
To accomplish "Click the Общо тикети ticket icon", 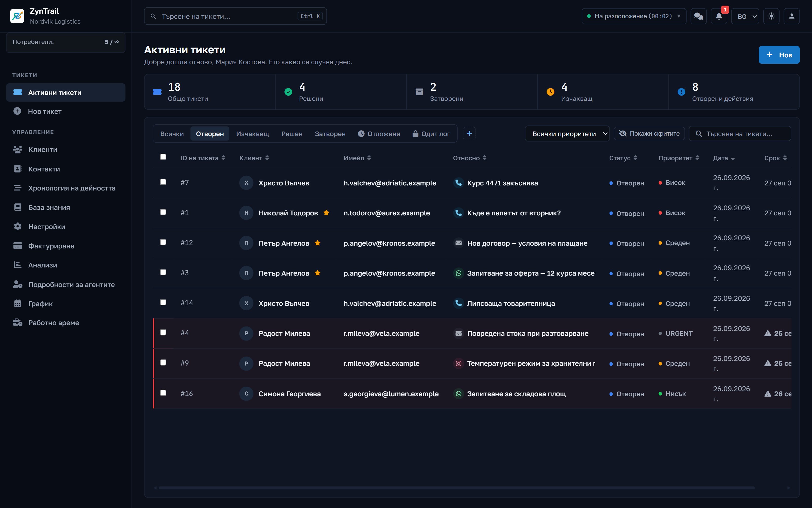I will point(157,92).
